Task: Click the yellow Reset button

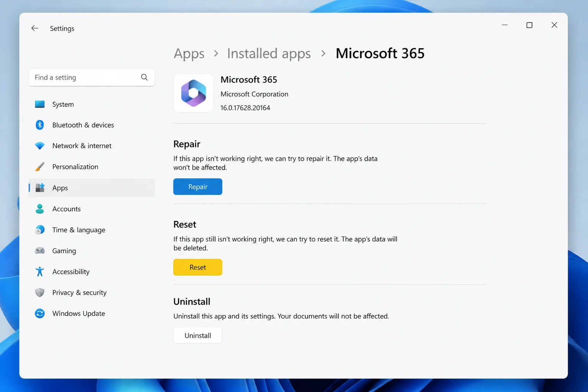Action: [198, 267]
